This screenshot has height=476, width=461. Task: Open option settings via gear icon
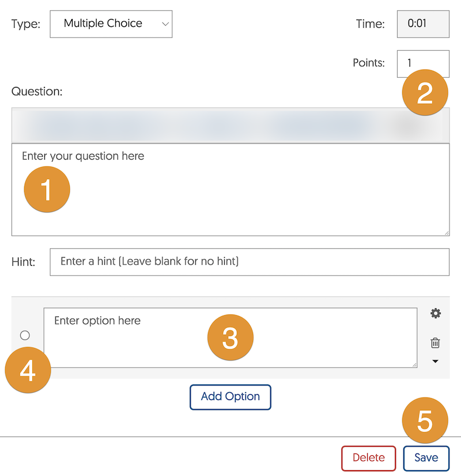[x=436, y=313]
